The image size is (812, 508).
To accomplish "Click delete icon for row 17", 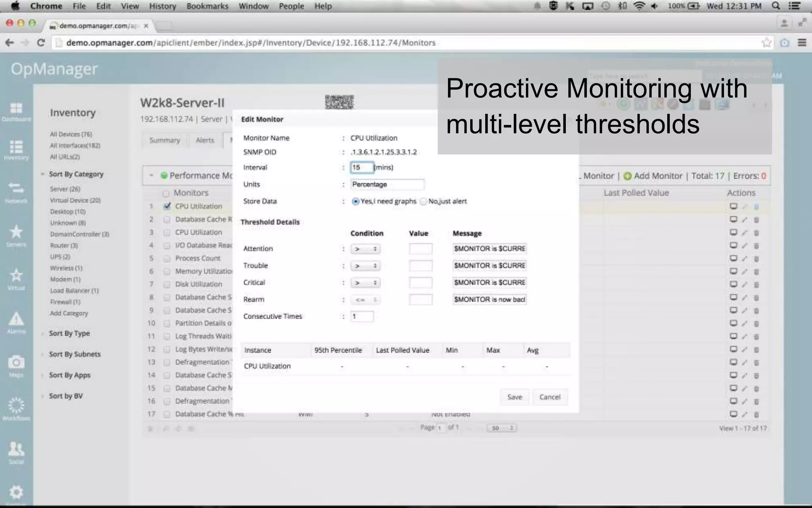I will click(756, 414).
